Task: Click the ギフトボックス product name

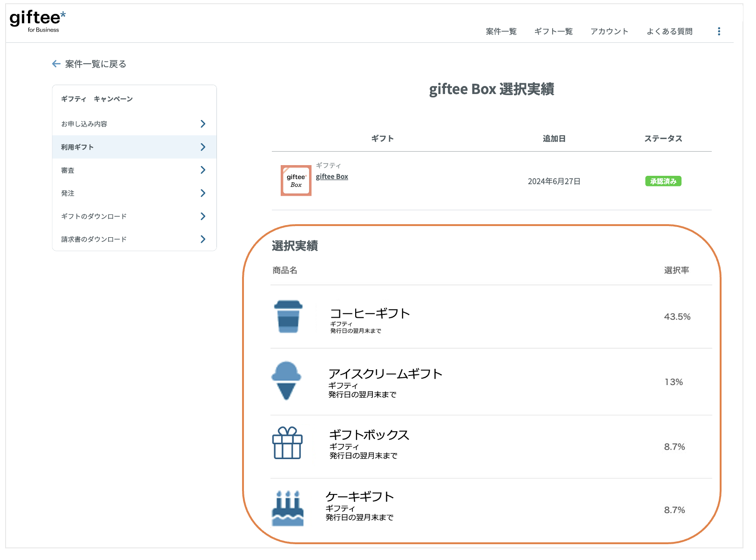Action: click(x=369, y=435)
